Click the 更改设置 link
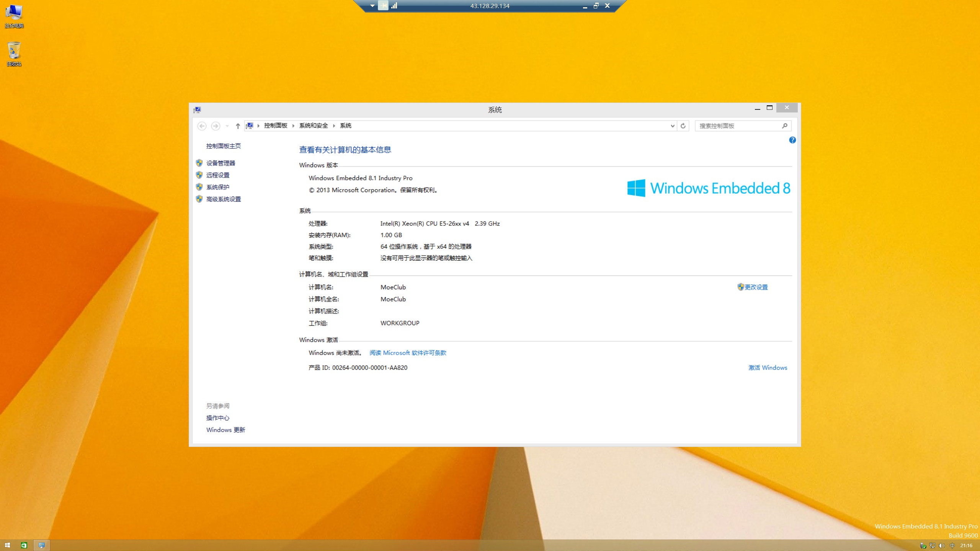 click(756, 287)
